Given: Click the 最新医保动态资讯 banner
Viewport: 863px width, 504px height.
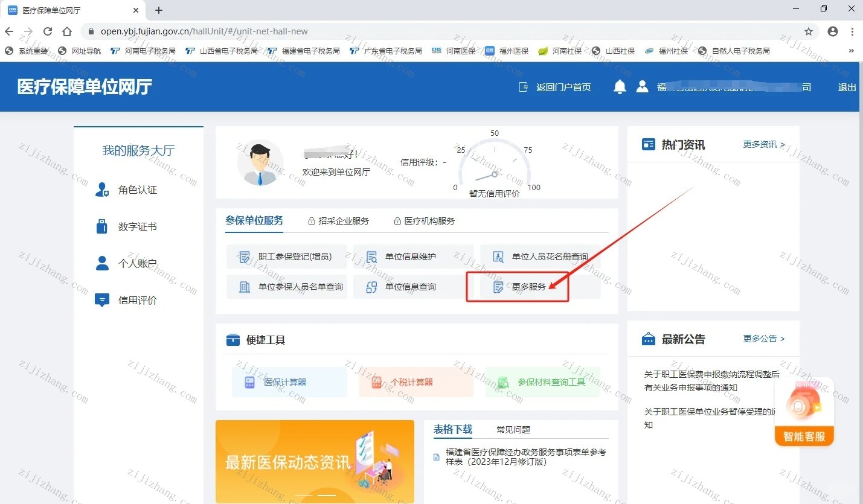Looking at the screenshot, I should [315, 462].
